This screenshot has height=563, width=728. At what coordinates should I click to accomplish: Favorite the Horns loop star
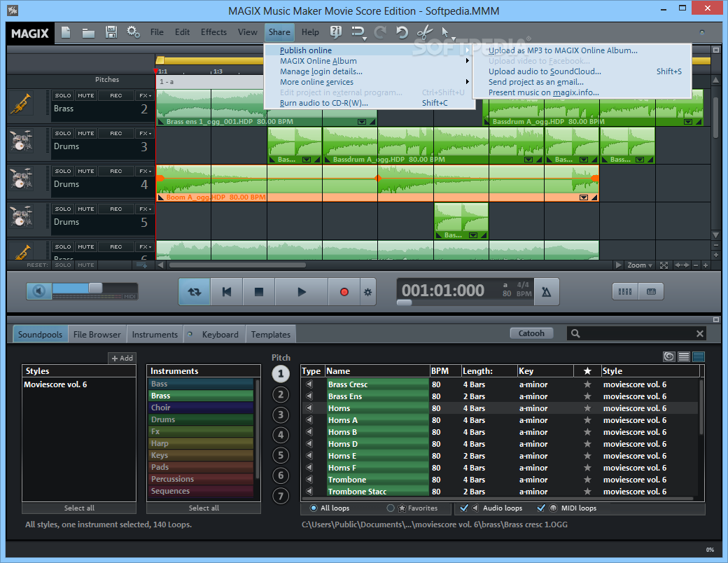(587, 408)
